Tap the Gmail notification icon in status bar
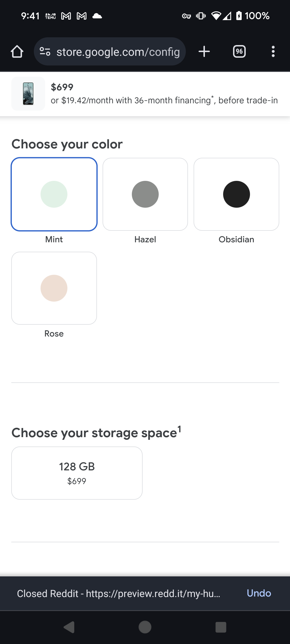 [66, 16]
